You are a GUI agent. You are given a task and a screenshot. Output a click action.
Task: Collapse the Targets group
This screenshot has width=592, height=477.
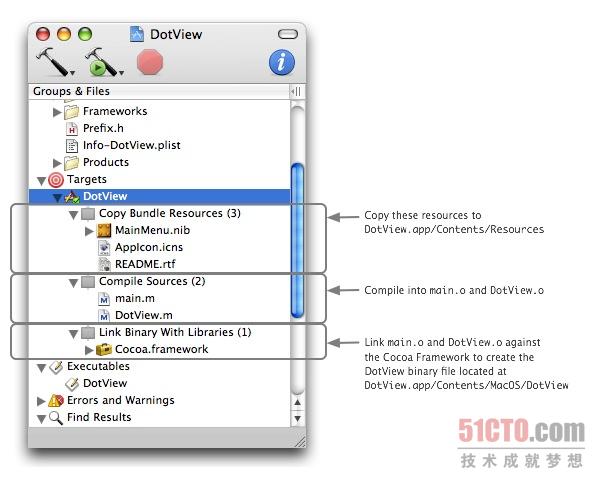click(42, 181)
